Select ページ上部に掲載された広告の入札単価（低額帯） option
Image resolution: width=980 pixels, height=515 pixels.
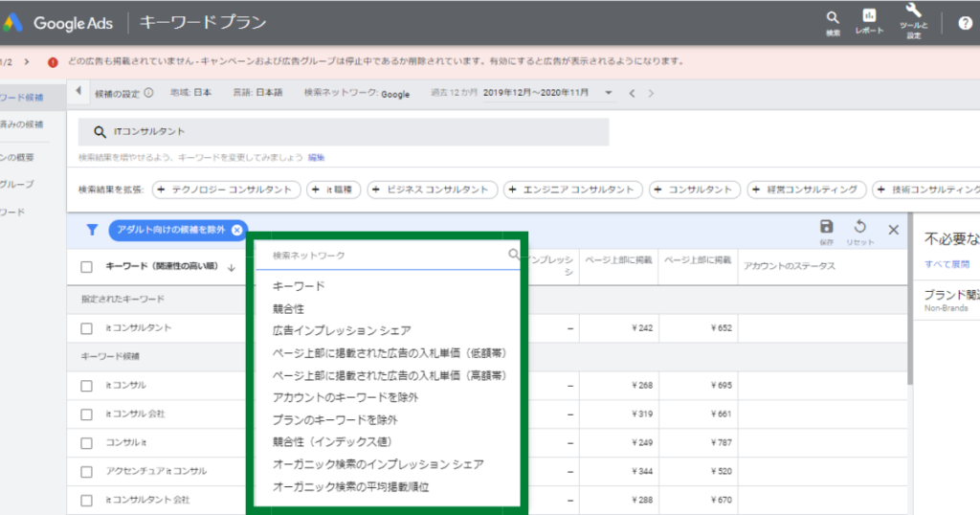click(x=390, y=353)
